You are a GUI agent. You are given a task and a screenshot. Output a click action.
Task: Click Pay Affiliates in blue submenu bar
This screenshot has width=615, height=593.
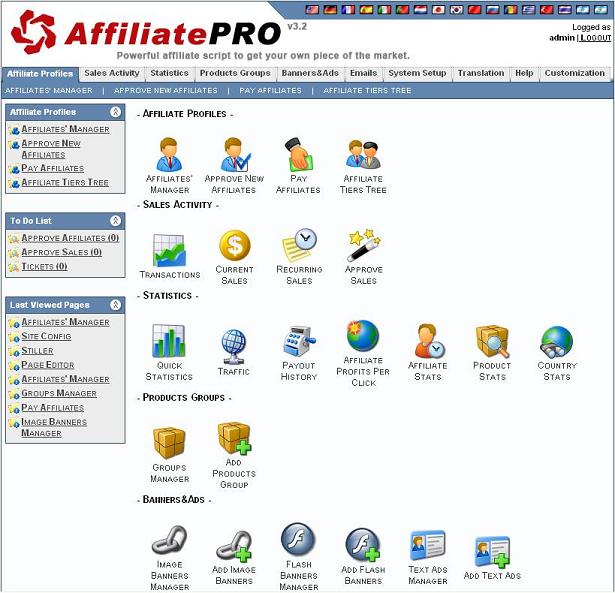pyautogui.click(x=270, y=91)
